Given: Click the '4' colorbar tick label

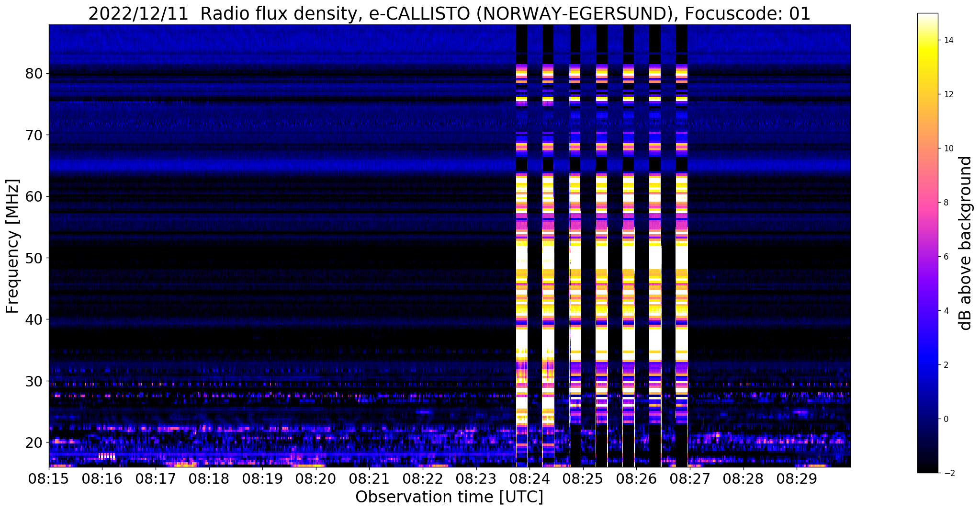Looking at the screenshot, I should pos(946,311).
